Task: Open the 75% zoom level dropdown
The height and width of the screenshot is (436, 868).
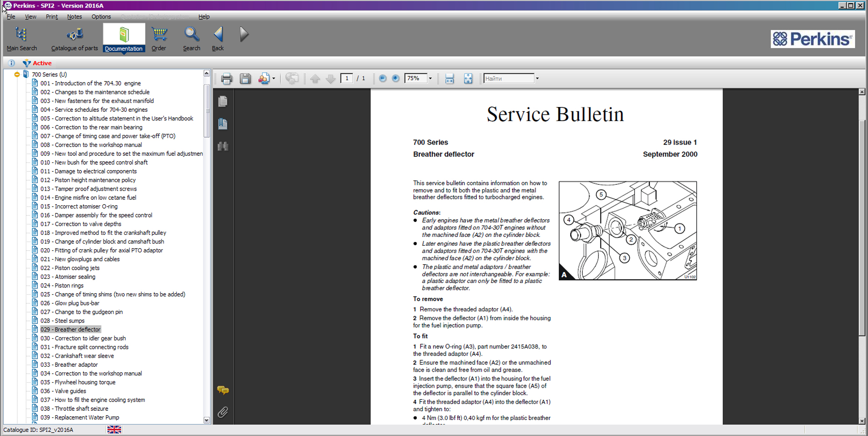Action: click(x=430, y=79)
